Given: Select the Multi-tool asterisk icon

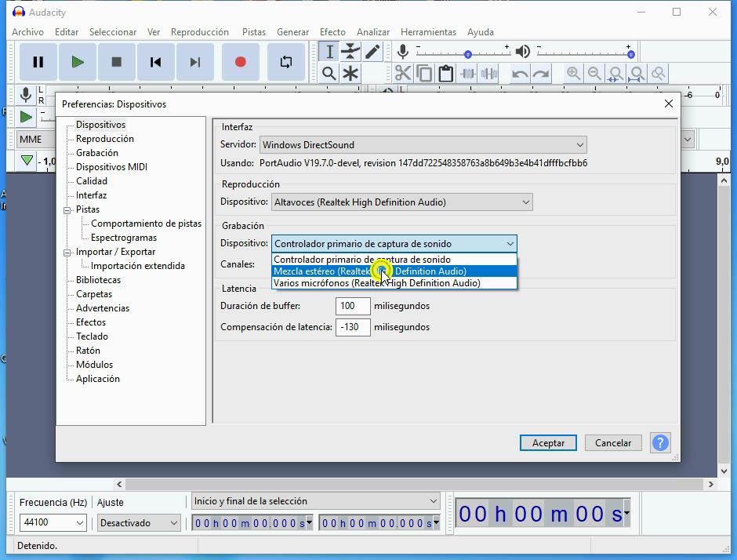Looking at the screenshot, I should pos(350,74).
